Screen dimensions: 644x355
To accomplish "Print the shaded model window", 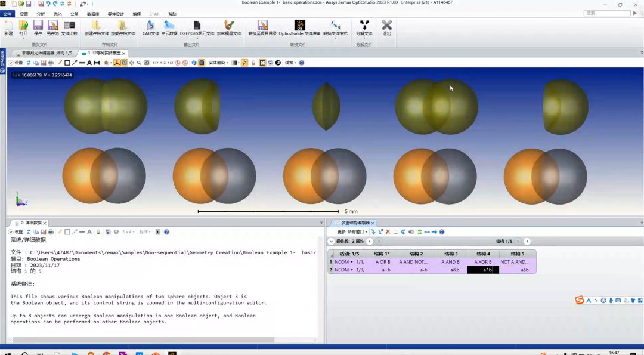I will (x=51, y=63).
